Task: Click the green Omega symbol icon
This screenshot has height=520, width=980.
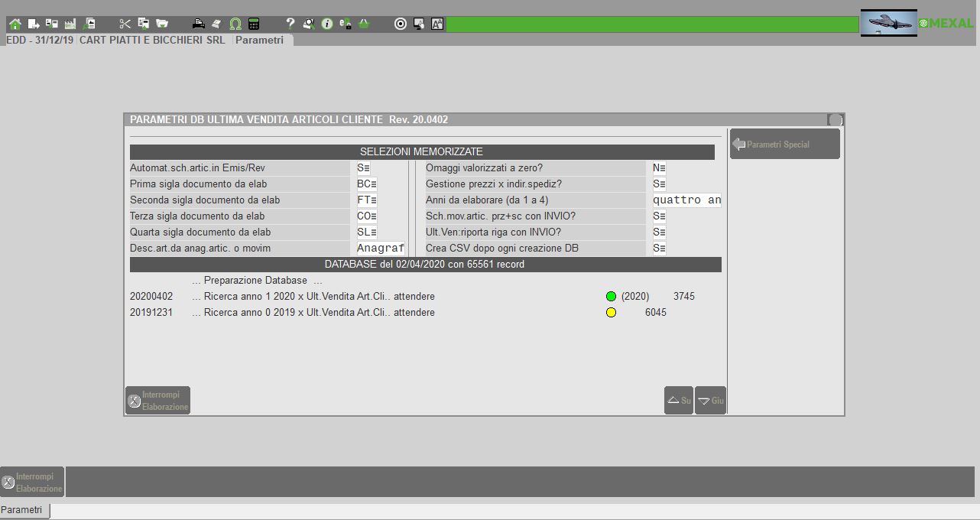Action: [x=235, y=24]
